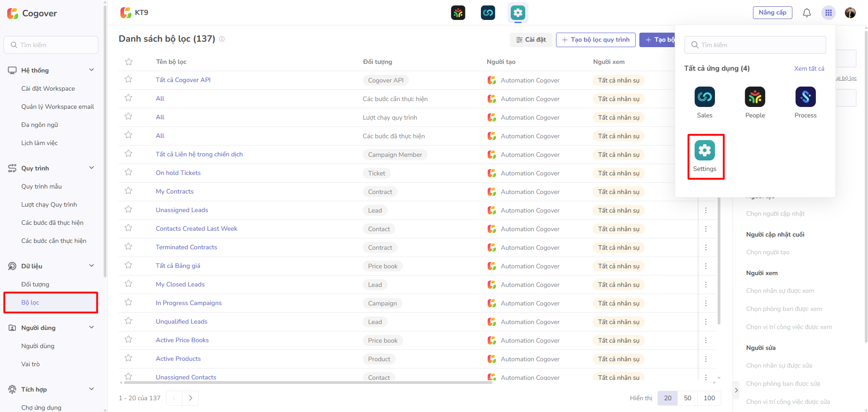The image size is (868, 412).
Task: Open Settings app in launcher panel
Action: 705,151
